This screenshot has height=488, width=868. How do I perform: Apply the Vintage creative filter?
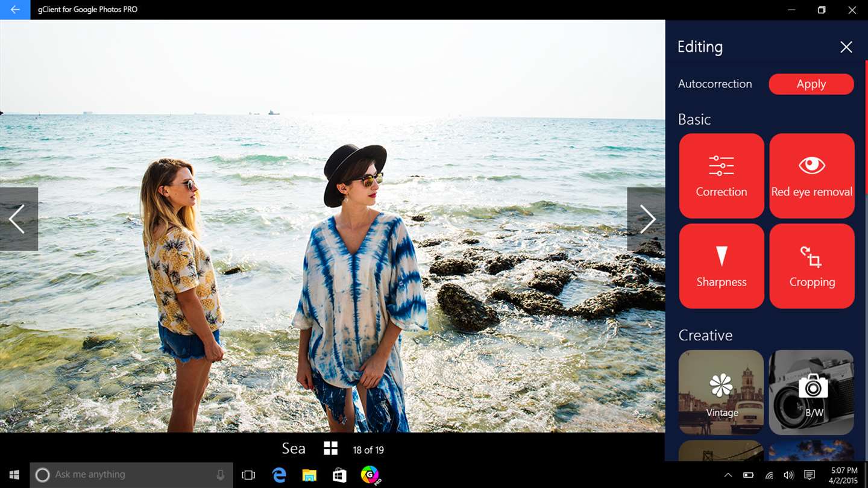point(722,392)
